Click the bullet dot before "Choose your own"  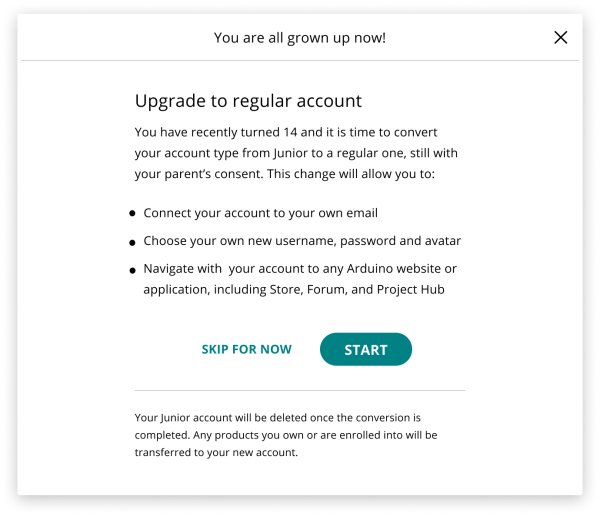click(133, 242)
